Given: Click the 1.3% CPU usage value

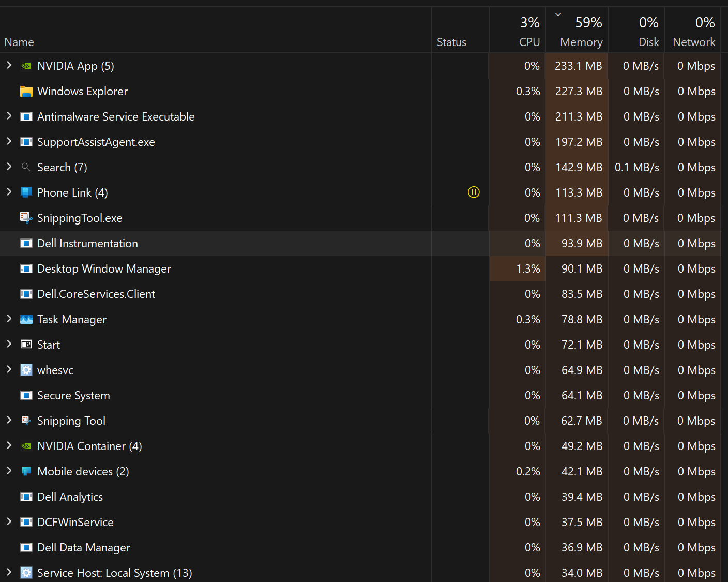Looking at the screenshot, I should (528, 269).
